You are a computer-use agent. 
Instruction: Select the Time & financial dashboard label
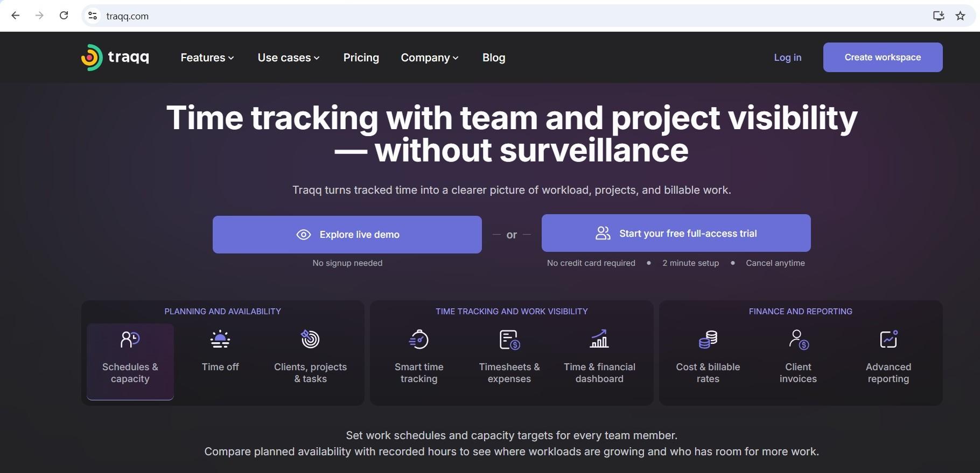599,373
